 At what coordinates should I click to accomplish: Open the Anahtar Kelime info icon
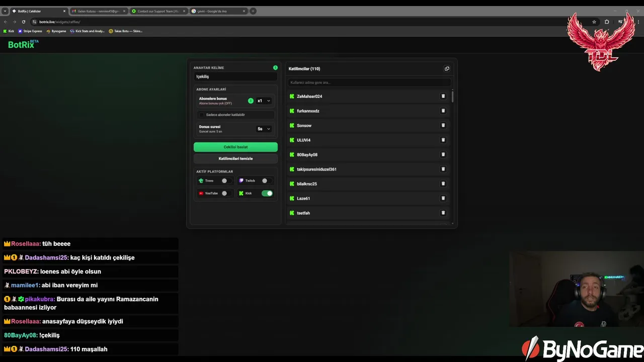[275, 67]
